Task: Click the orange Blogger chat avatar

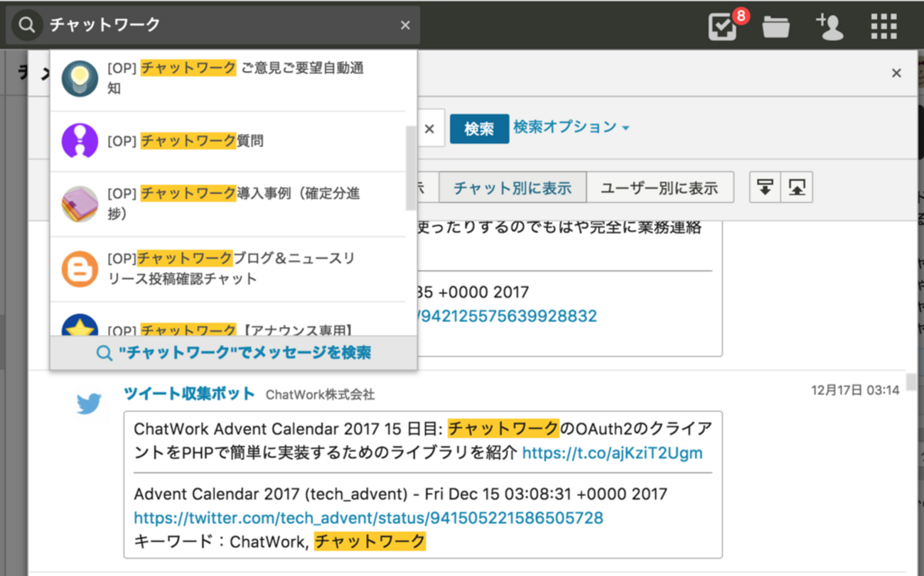Action: (80, 269)
